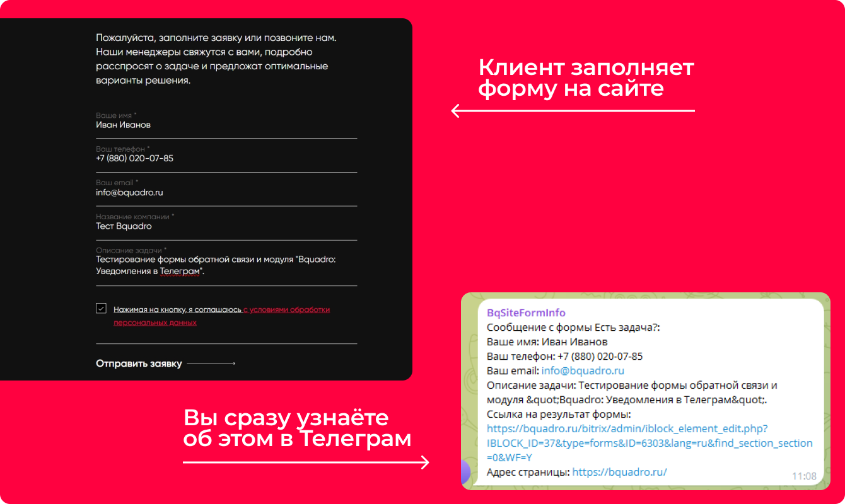845x504 pixels.
Task: Follow the https://bquadro.ru/ page address link
Action: coord(619,472)
